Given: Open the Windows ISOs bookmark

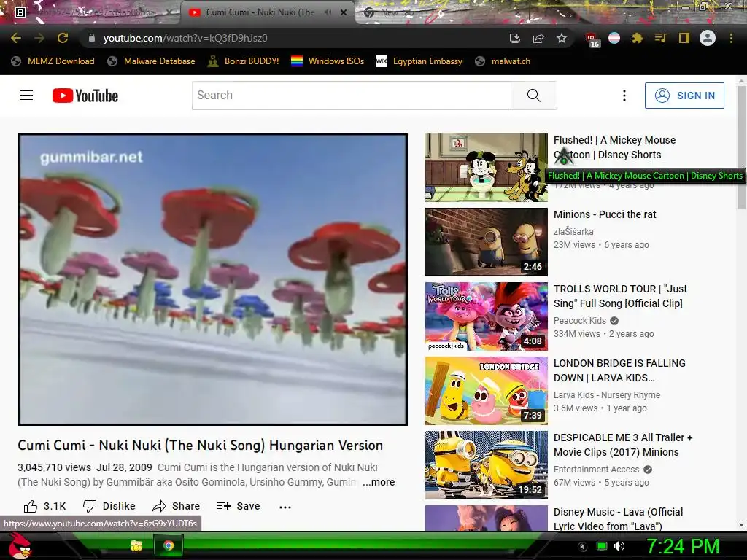Looking at the screenshot, I should pos(328,61).
